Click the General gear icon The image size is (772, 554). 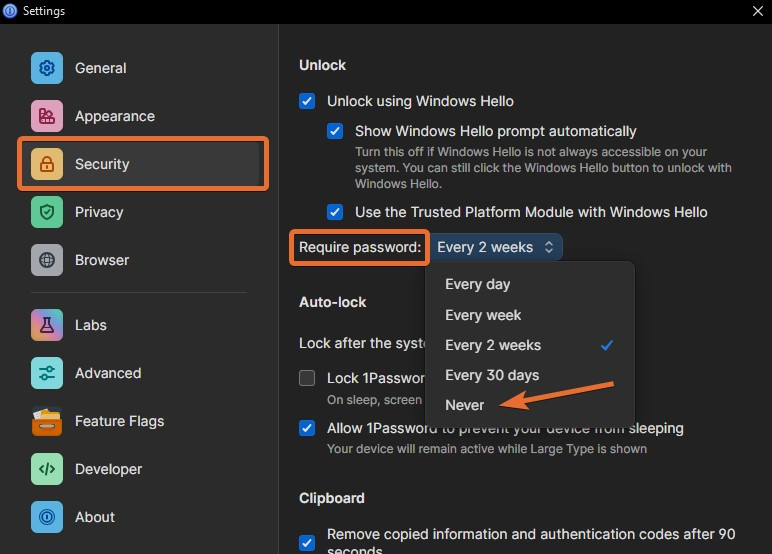(47, 68)
